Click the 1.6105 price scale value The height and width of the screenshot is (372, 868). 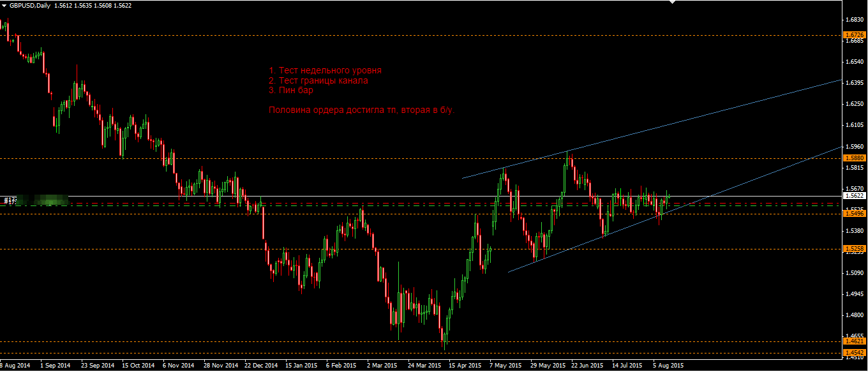[x=855, y=126]
